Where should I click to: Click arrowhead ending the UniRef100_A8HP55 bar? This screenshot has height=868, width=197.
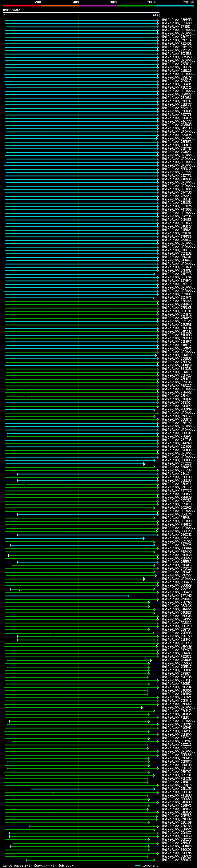(158, 20)
